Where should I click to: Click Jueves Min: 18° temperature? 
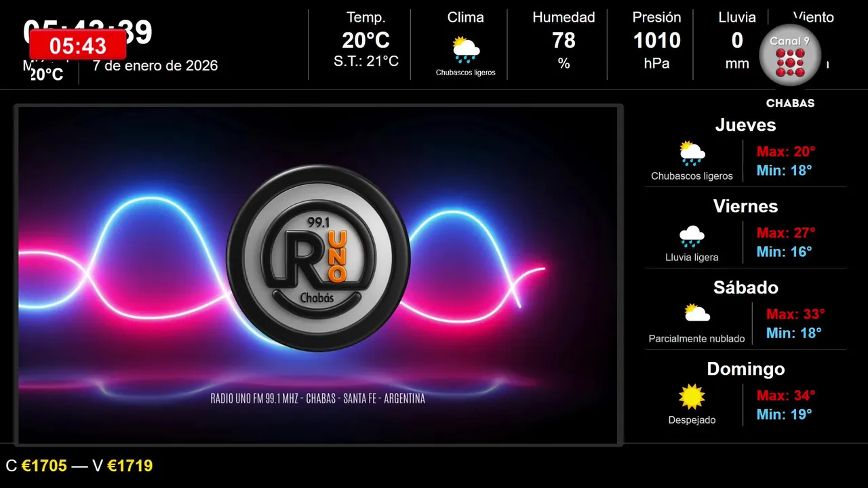click(x=784, y=170)
